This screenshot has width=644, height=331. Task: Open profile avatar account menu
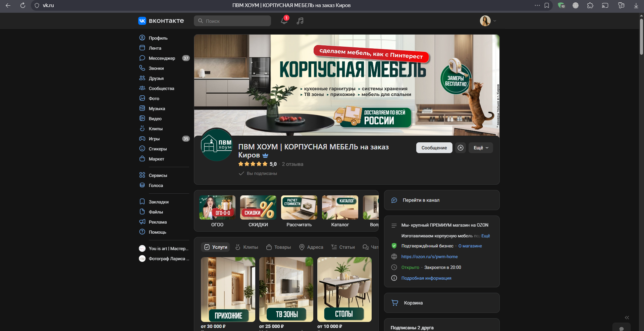[x=488, y=21]
